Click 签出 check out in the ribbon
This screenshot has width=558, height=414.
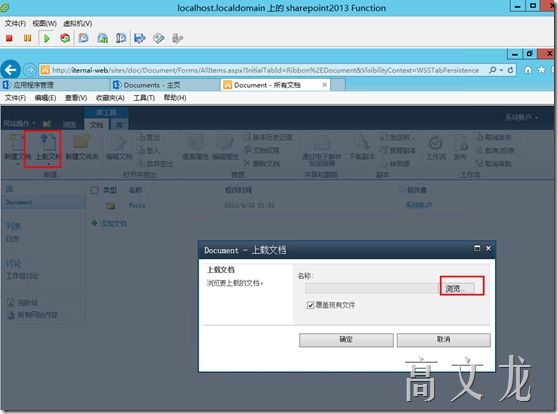(148, 137)
